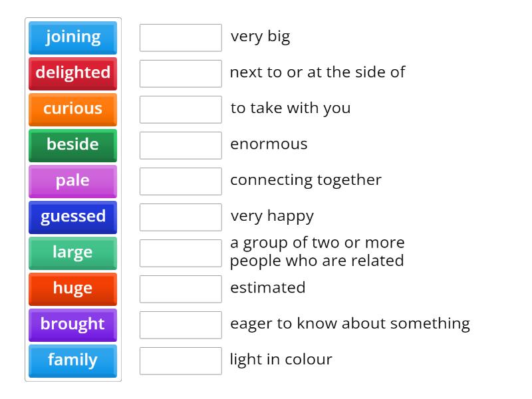Click the definition about related people group
Viewport: 532px width, 399px height.
[x=318, y=252]
